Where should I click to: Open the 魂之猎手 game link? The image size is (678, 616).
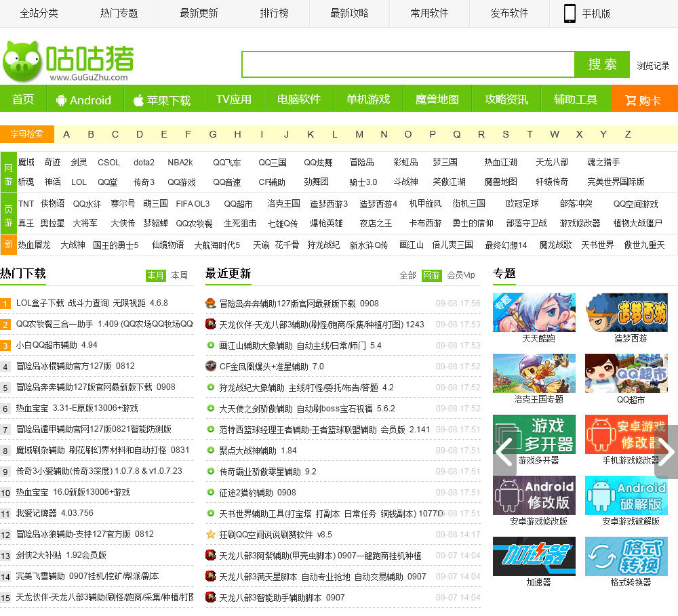pyautogui.click(x=603, y=162)
